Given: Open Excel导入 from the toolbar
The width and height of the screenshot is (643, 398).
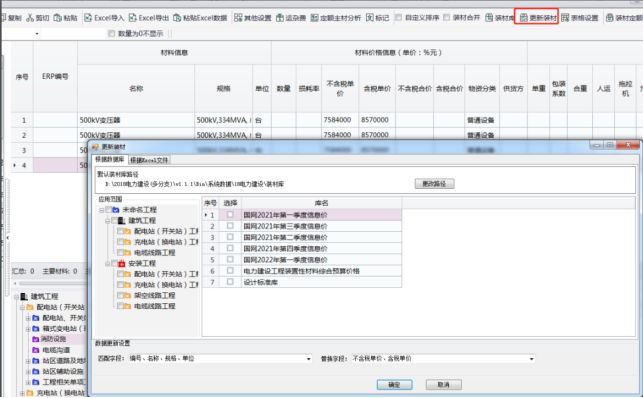Looking at the screenshot, I should pos(104,18).
